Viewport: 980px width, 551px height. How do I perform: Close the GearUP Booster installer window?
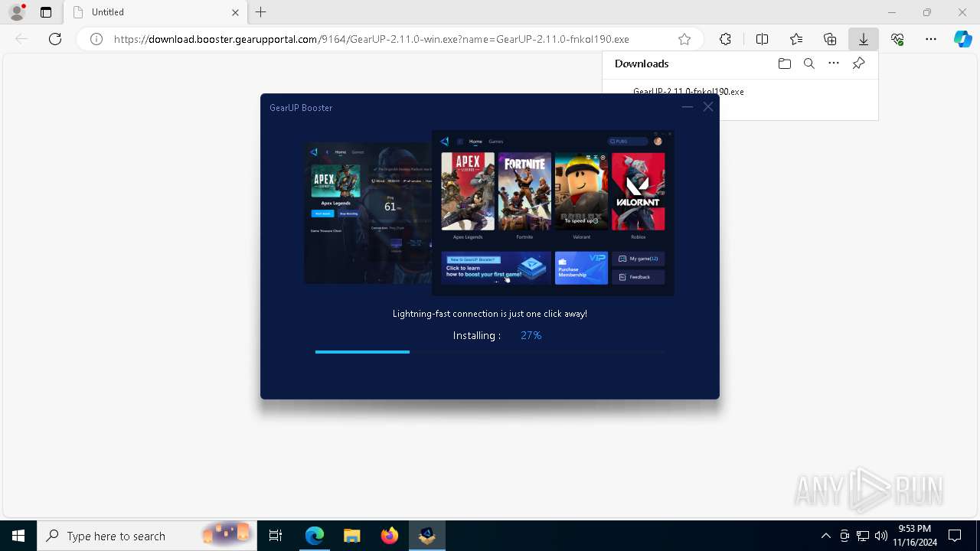tap(708, 107)
